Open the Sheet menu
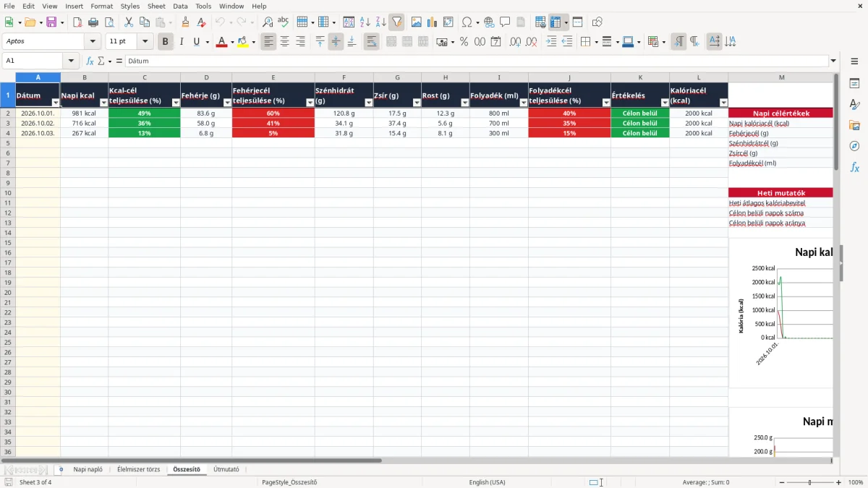 pos(156,6)
